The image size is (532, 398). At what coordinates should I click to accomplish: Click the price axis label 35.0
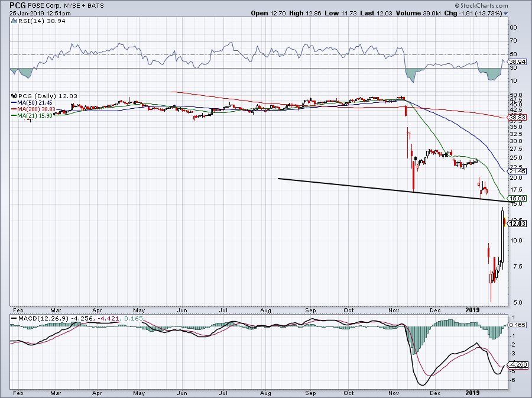(x=515, y=127)
